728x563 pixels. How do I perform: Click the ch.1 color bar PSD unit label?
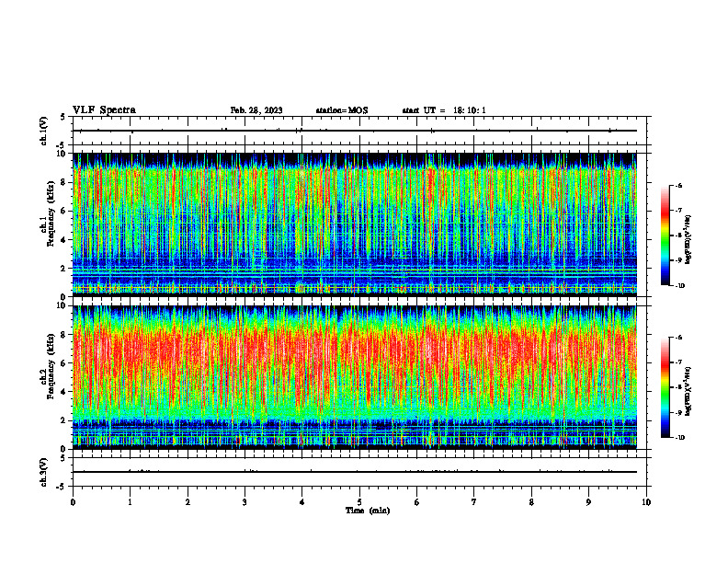coord(688,239)
